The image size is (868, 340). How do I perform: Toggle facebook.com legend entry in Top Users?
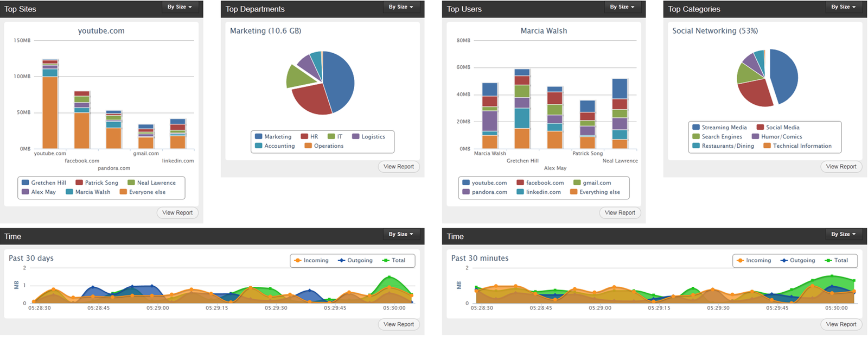coord(540,183)
